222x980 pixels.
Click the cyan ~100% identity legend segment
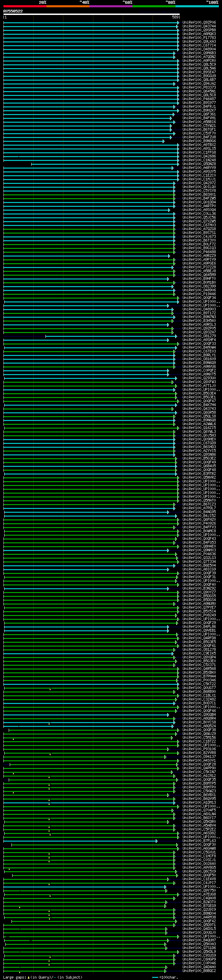click(197, 6)
